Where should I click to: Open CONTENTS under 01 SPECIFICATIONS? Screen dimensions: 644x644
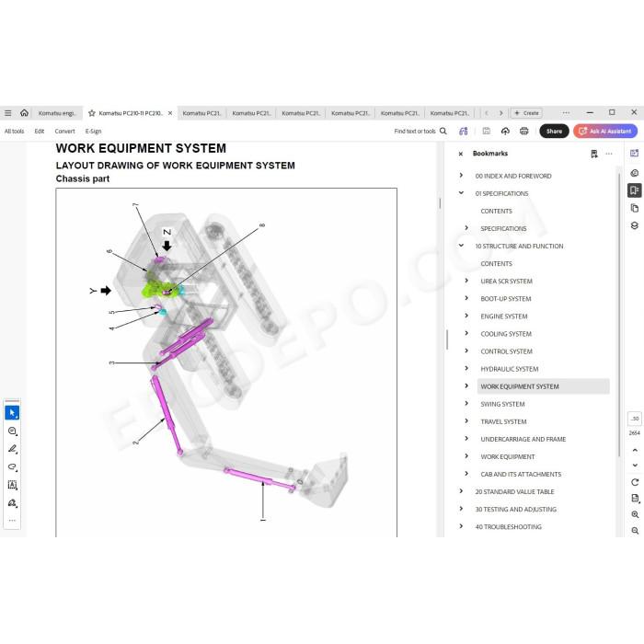pyautogui.click(x=496, y=211)
